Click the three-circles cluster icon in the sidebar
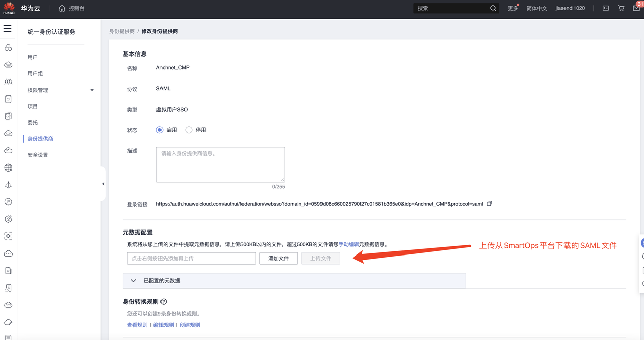 pos(8,48)
